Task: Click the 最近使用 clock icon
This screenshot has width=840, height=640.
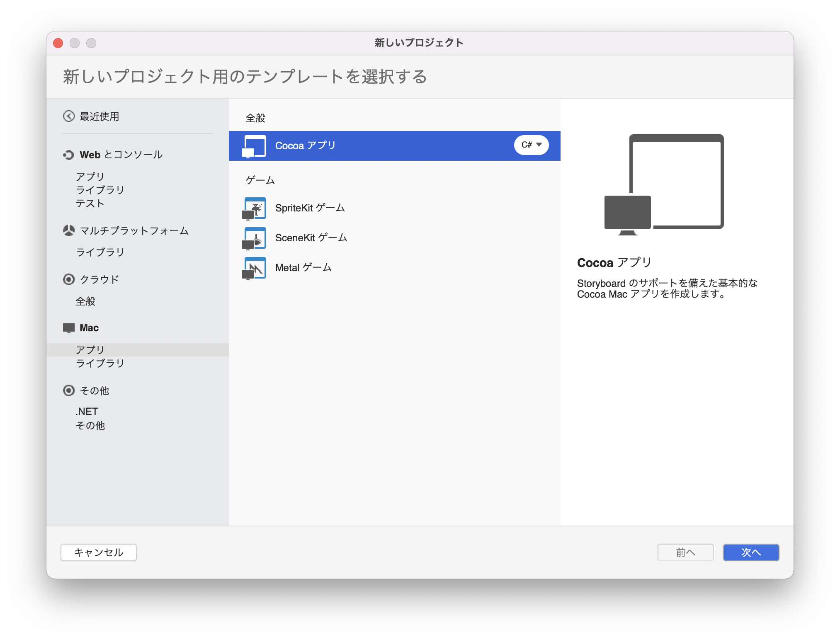Action: (x=68, y=116)
